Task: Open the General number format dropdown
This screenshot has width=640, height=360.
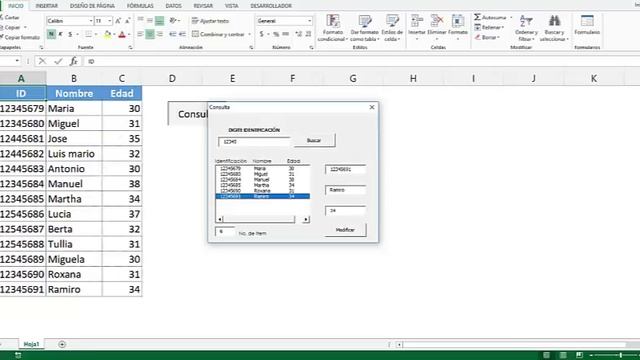Action: tap(309, 20)
